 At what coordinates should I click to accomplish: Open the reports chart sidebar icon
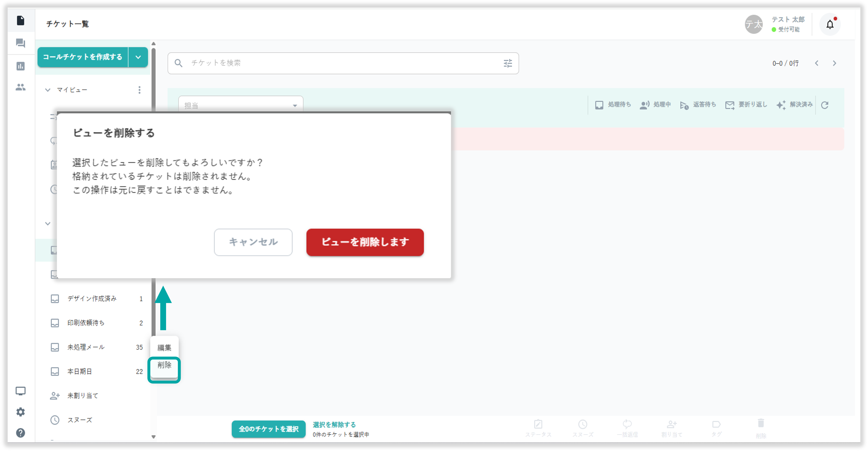coord(20,66)
